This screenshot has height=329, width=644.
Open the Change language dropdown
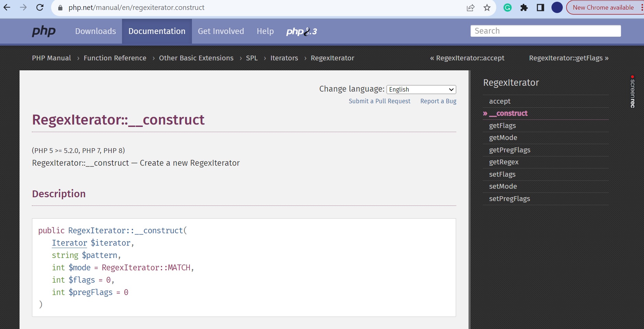(x=421, y=89)
